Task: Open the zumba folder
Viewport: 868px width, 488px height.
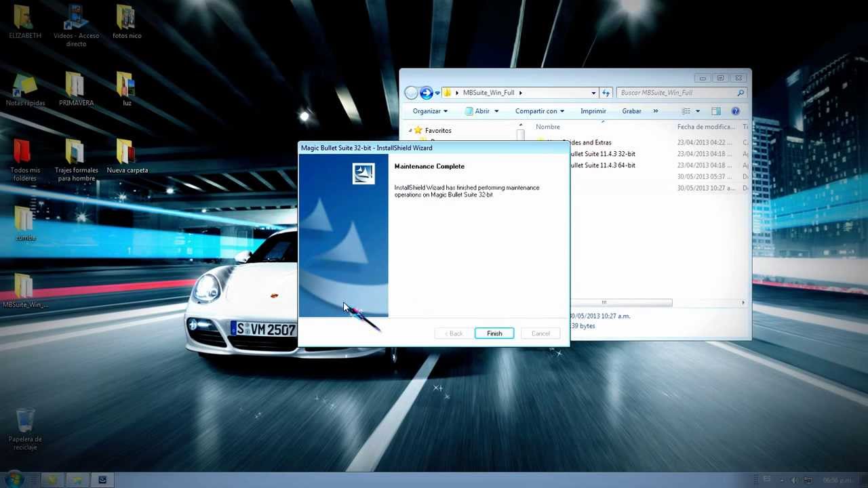Action: [25, 224]
